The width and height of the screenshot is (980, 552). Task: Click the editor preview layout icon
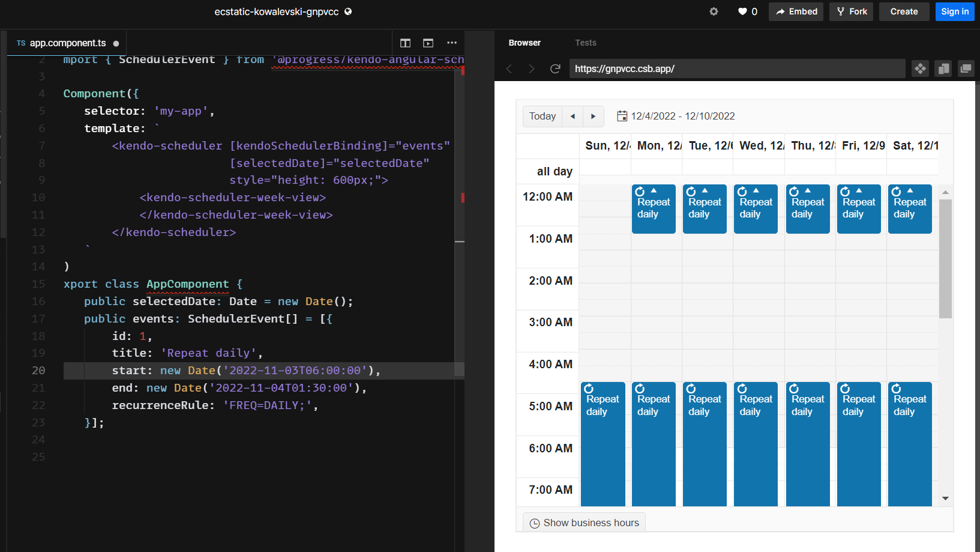point(428,43)
